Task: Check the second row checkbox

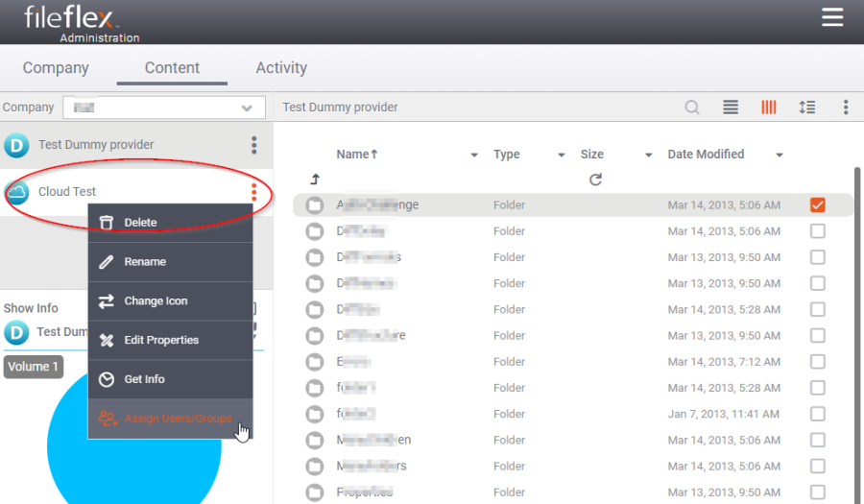Action: 818,230
